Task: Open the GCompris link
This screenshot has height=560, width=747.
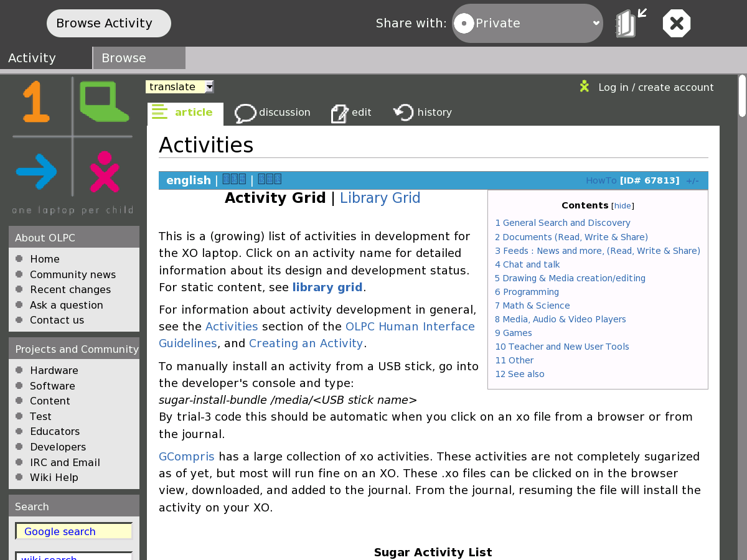Action: pyautogui.click(x=186, y=457)
